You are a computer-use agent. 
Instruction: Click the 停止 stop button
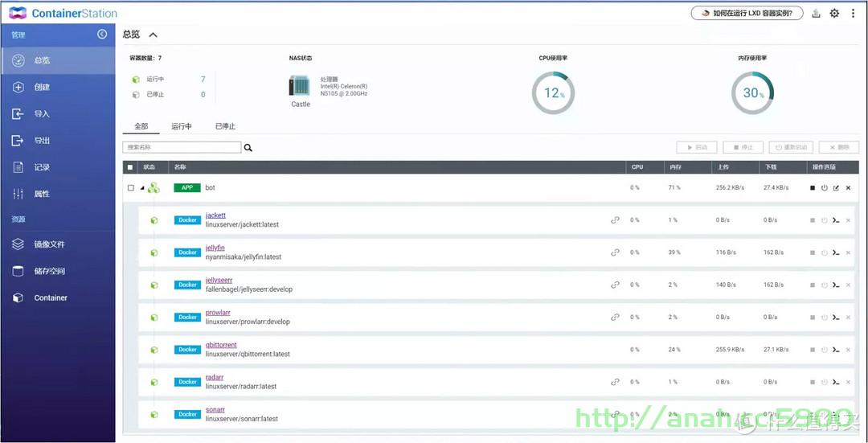click(743, 147)
